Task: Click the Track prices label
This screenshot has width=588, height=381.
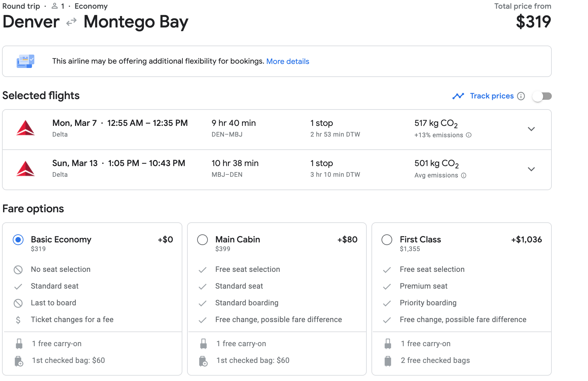Action: pos(491,96)
